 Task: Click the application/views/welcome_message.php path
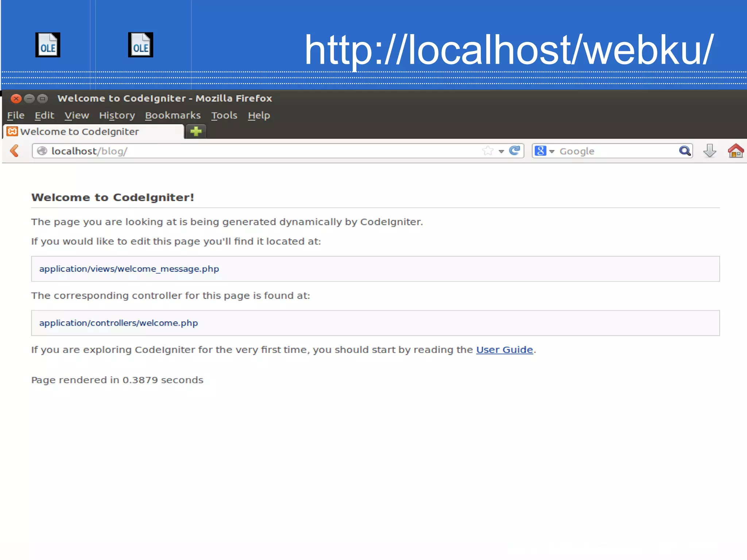click(129, 269)
